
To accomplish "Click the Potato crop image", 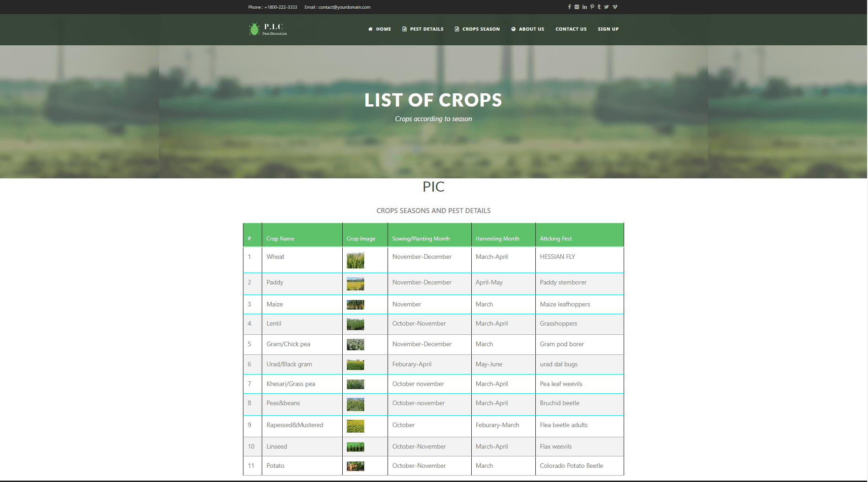I will 355,466.
